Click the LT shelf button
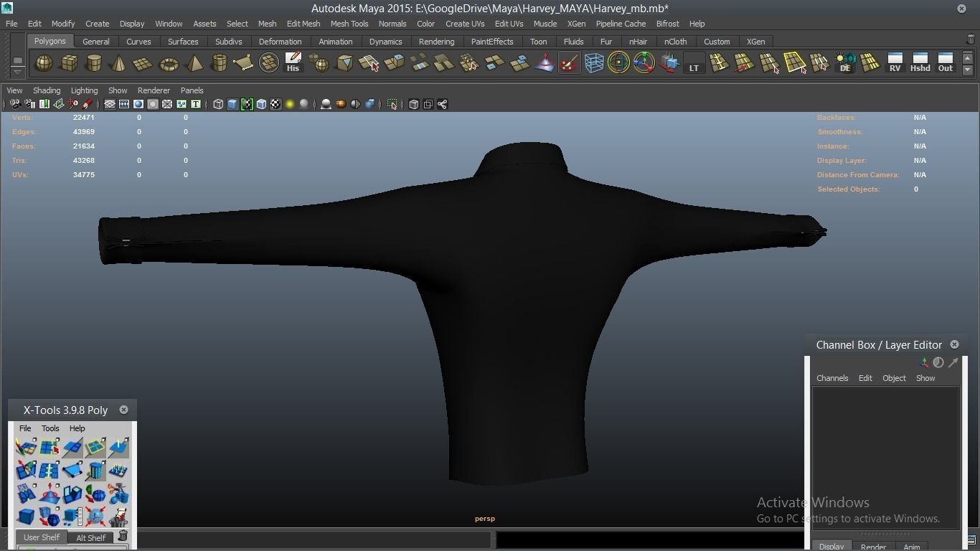 coord(694,63)
